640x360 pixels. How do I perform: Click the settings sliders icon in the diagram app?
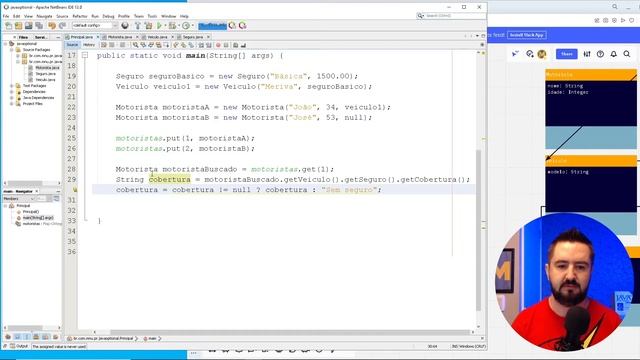tap(587, 54)
